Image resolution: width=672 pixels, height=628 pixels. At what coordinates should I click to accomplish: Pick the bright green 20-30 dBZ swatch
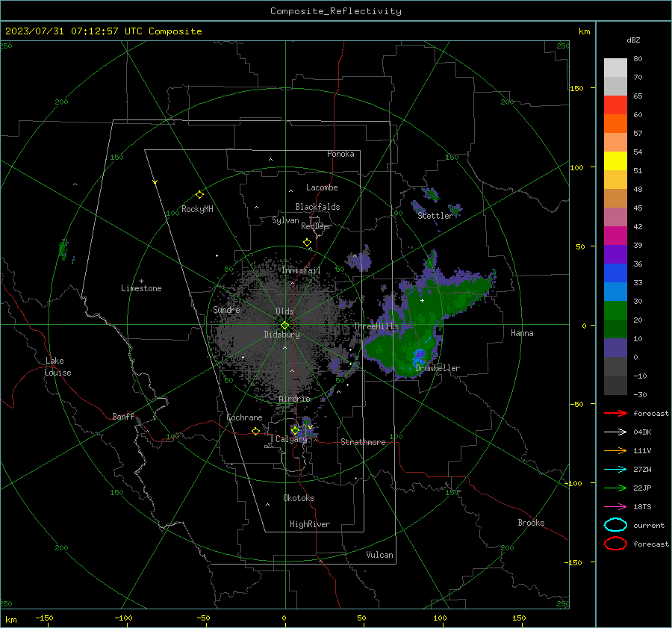coord(615,311)
